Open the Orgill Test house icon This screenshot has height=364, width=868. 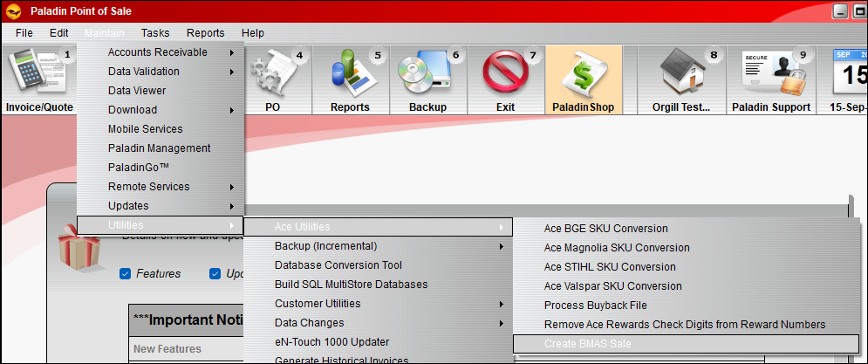[682, 79]
